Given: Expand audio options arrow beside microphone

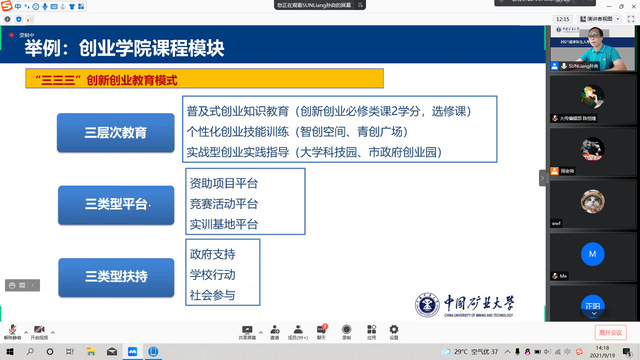Looking at the screenshot, I should (x=26, y=333).
